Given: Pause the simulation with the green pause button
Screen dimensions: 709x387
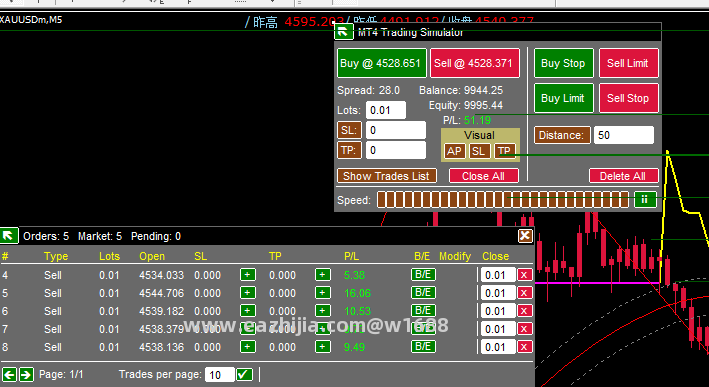Looking at the screenshot, I should coord(645,199).
